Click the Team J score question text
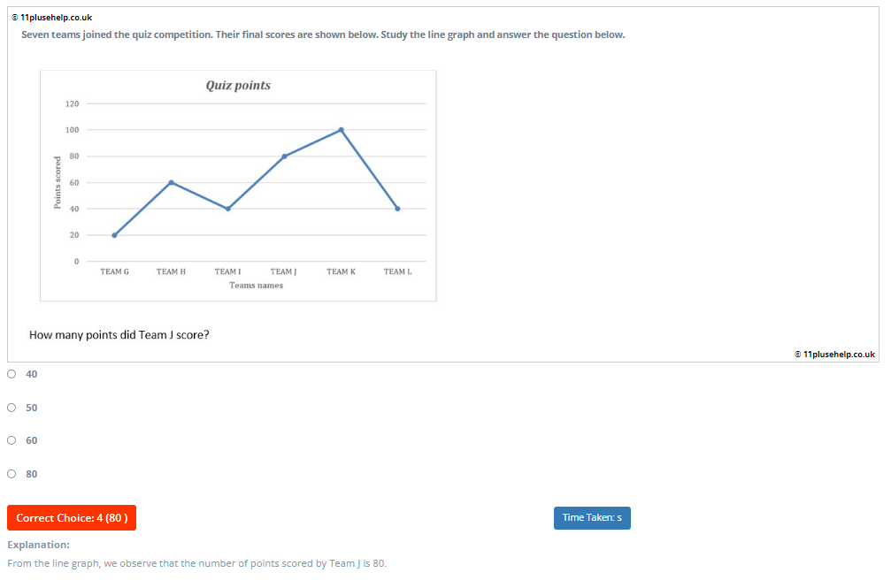 [119, 335]
